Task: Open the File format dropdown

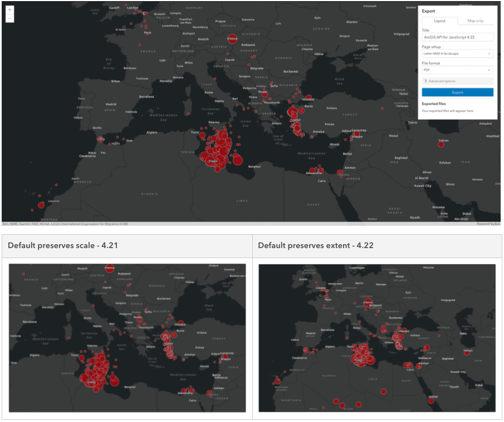Action: click(457, 70)
